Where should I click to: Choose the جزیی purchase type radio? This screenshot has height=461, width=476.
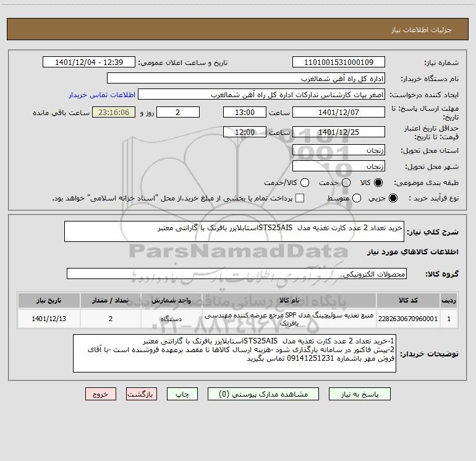click(393, 198)
